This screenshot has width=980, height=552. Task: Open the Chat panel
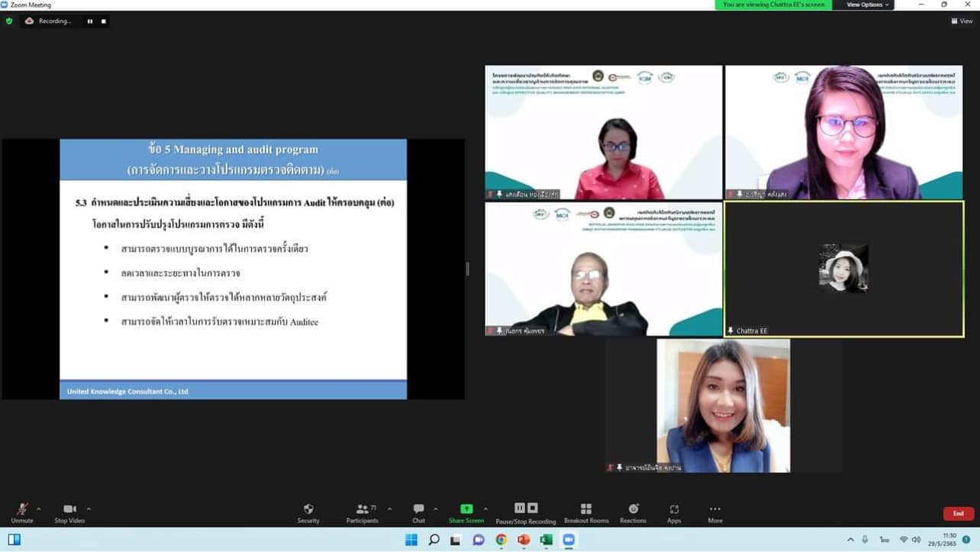pos(418,512)
